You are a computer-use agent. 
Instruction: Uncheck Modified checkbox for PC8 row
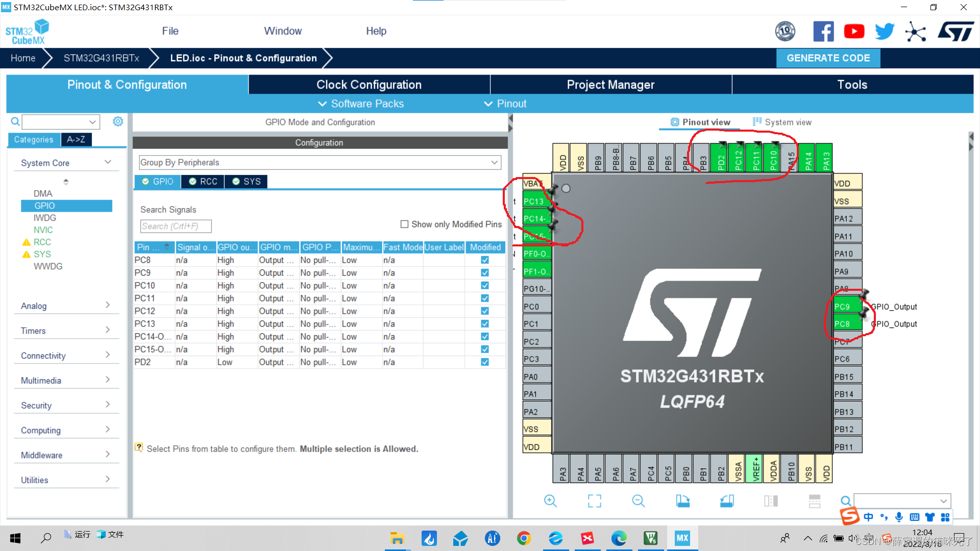485,260
